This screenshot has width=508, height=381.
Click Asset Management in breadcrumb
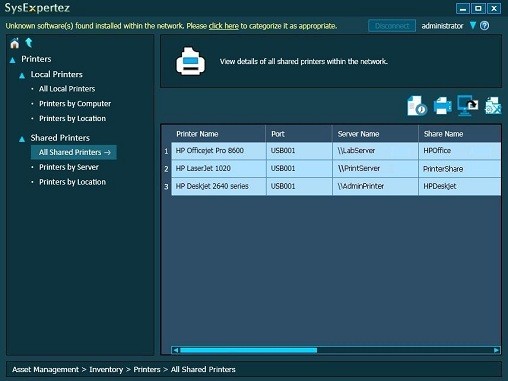(45, 369)
